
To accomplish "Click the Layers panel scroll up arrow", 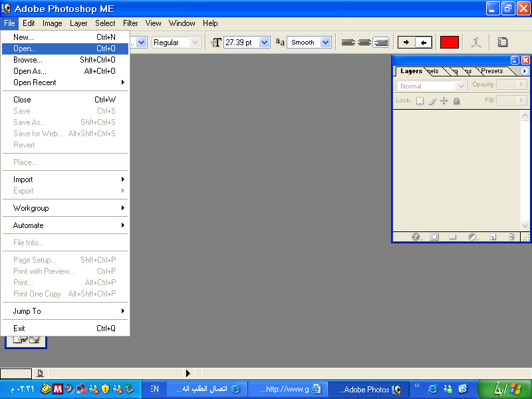I will click(x=525, y=116).
